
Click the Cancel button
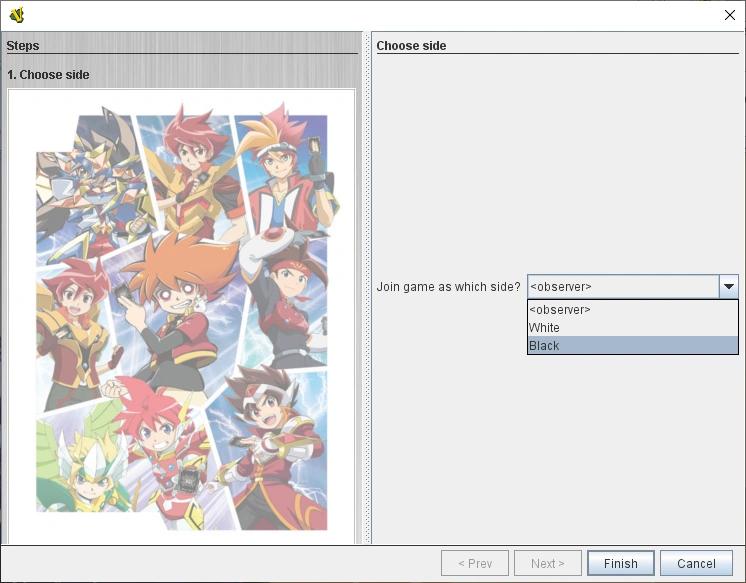pos(696,563)
